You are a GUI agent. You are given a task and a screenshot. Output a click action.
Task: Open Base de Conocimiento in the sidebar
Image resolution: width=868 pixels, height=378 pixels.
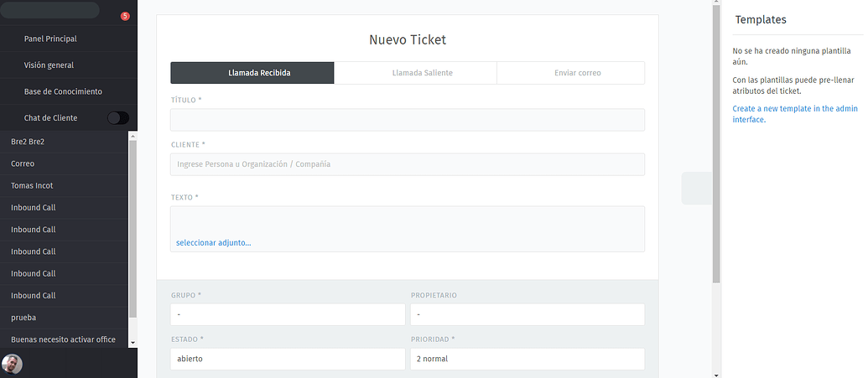pos(63,91)
